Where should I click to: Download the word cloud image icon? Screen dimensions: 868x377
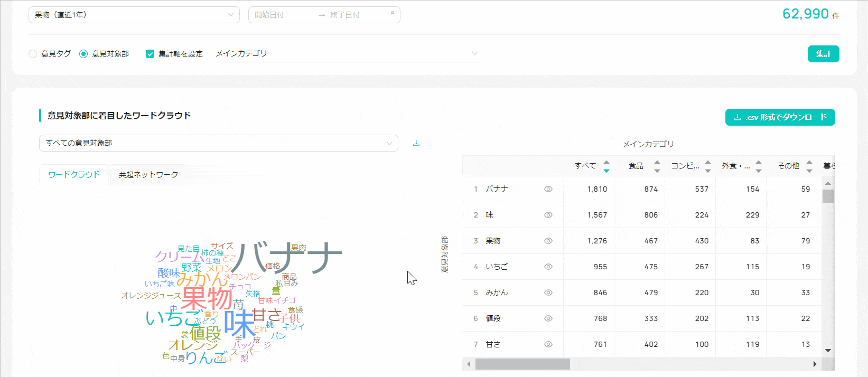416,143
